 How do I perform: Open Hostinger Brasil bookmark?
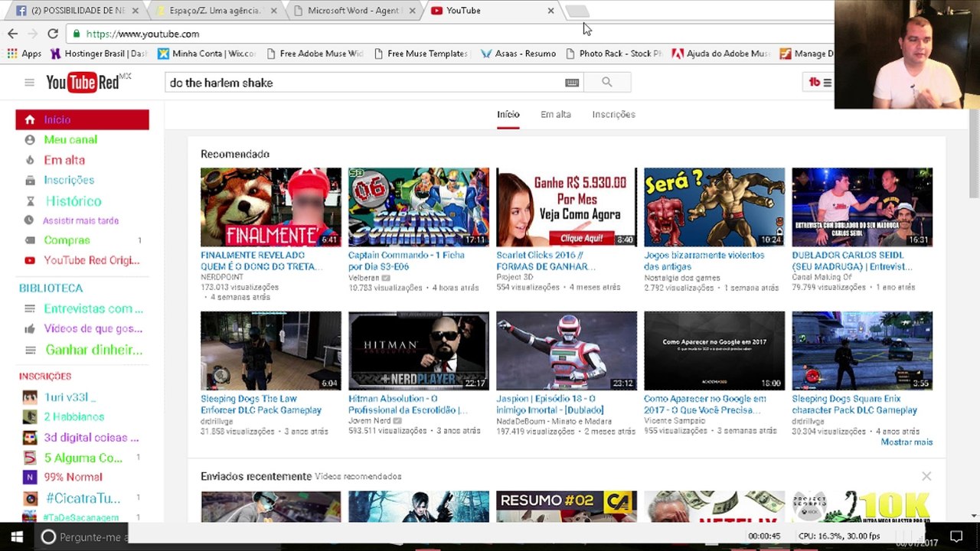[x=98, y=54]
